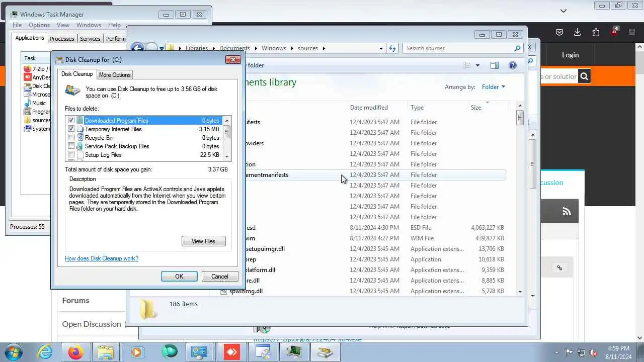Viewport: 644px width, 362px height.
Task: Click OK in Disk Cleanup dialog
Action: pyautogui.click(x=179, y=277)
